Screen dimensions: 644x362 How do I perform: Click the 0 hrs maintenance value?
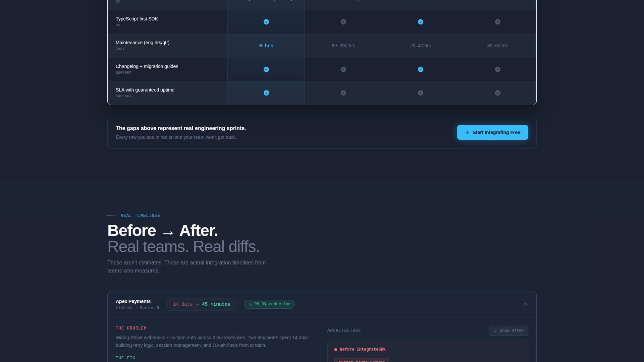click(x=266, y=46)
